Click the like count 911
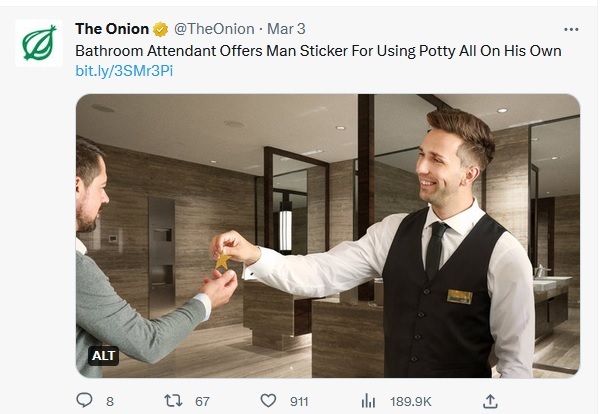The height and width of the screenshot is (414, 609). [x=299, y=401]
